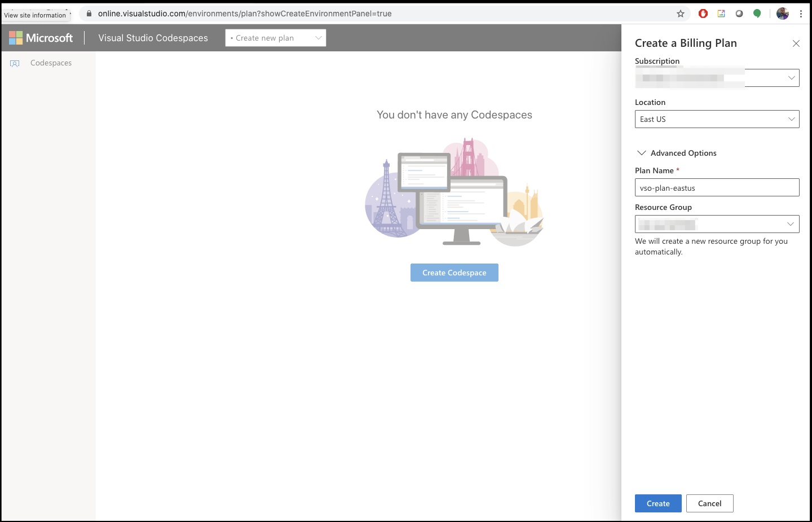Click the green extension icon
The image size is (812, 522).
[x=757, y=14]
